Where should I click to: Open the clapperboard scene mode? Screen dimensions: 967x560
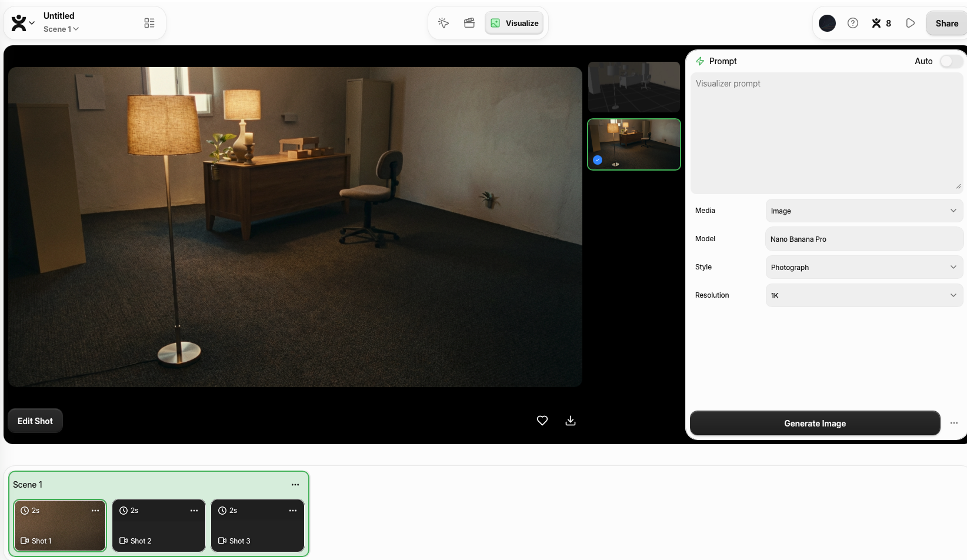click(469, 23)
